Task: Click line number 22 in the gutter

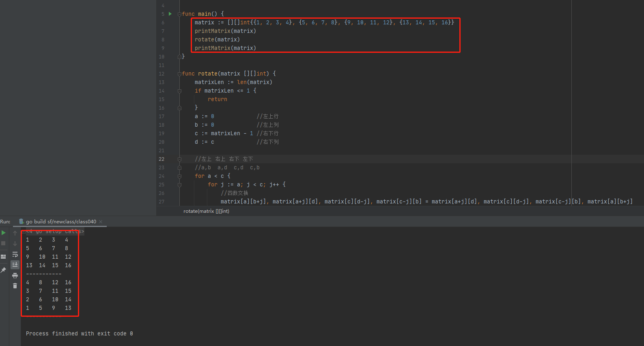Action: pos(162,159)
